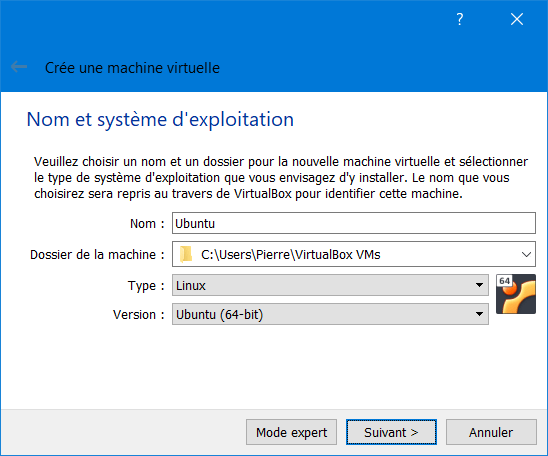
Task: Cancel with the Annuler button
Action: coord(491,432)
